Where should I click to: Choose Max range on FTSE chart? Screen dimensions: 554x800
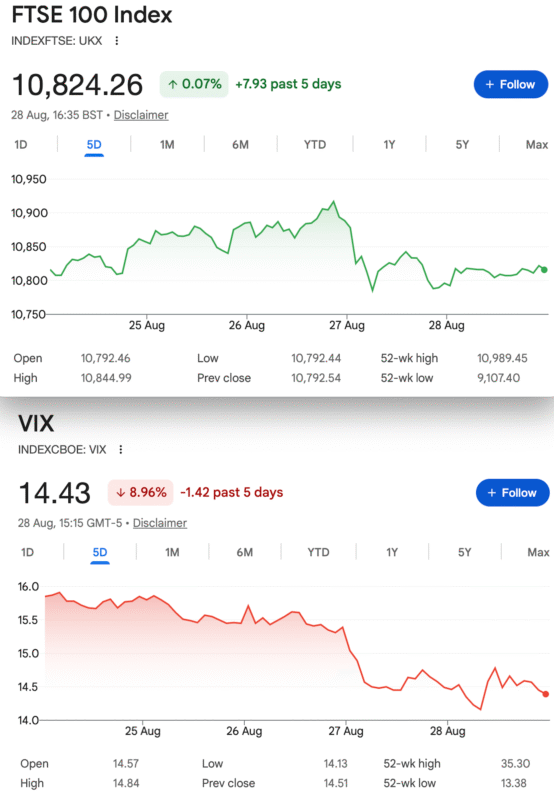(537, 145)
